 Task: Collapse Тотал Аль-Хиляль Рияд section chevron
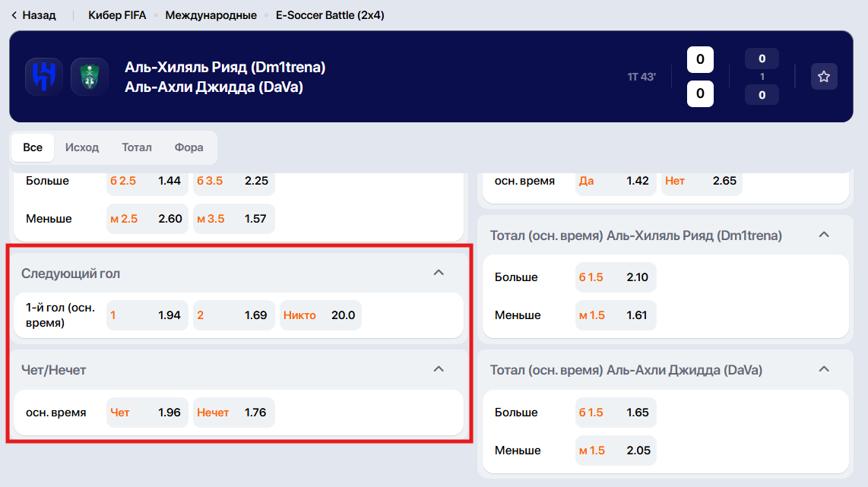(x=824, y=236)
